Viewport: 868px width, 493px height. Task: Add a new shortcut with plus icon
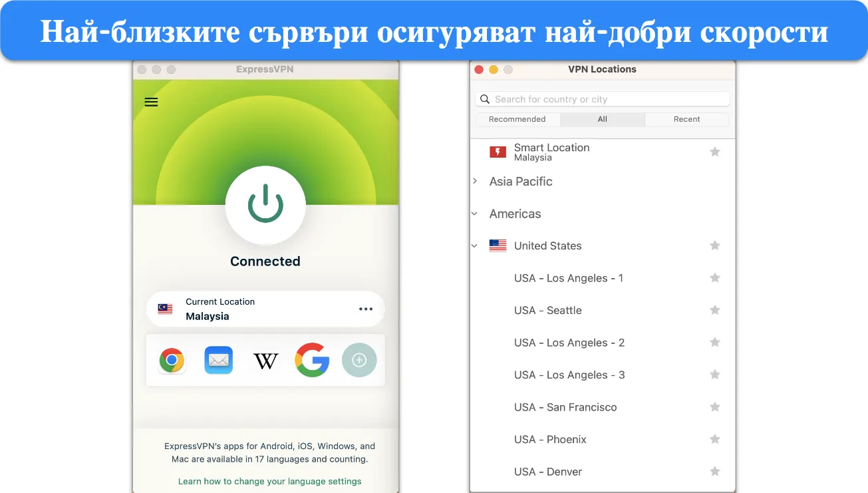pyautogui.click(x=359, y=360)
